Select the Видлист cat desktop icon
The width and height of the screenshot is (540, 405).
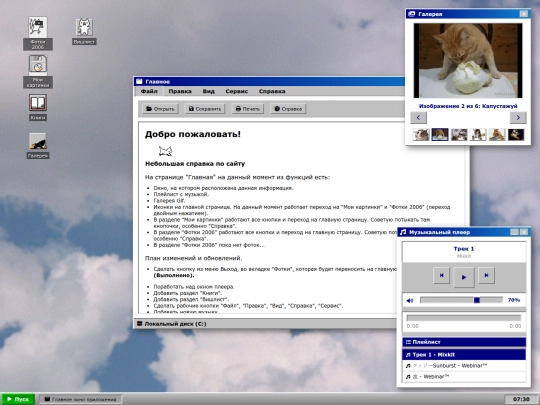(x=84, y=31)
